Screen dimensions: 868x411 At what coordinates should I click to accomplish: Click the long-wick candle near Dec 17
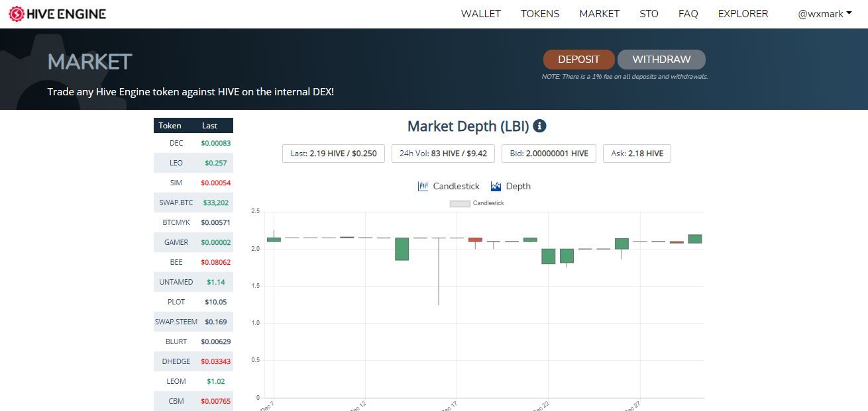pyautogui.click(x=439, y=271)
